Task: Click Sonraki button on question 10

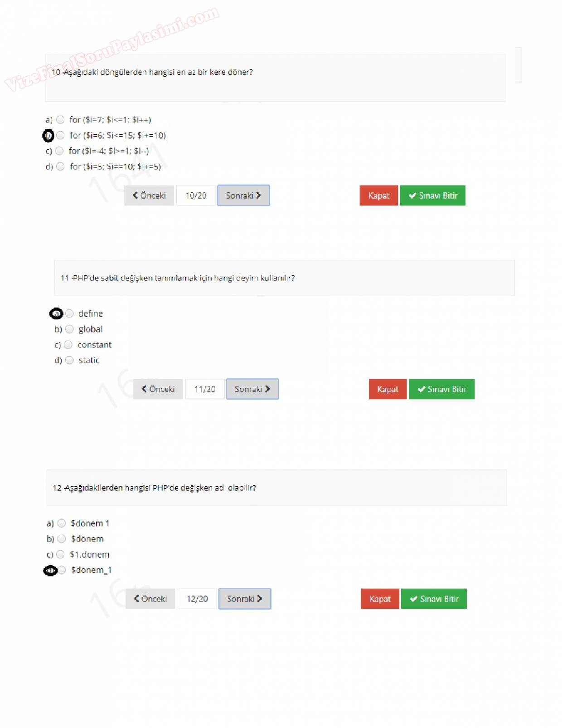Action: coord(243,195)
